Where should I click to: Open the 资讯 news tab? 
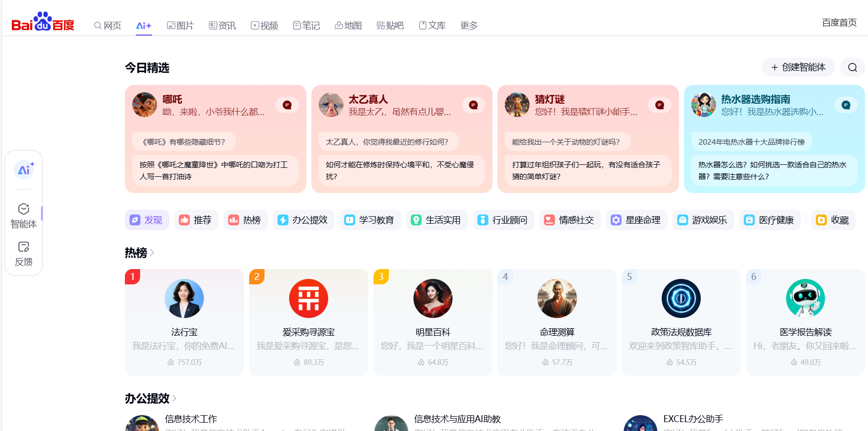pos(222,26)
